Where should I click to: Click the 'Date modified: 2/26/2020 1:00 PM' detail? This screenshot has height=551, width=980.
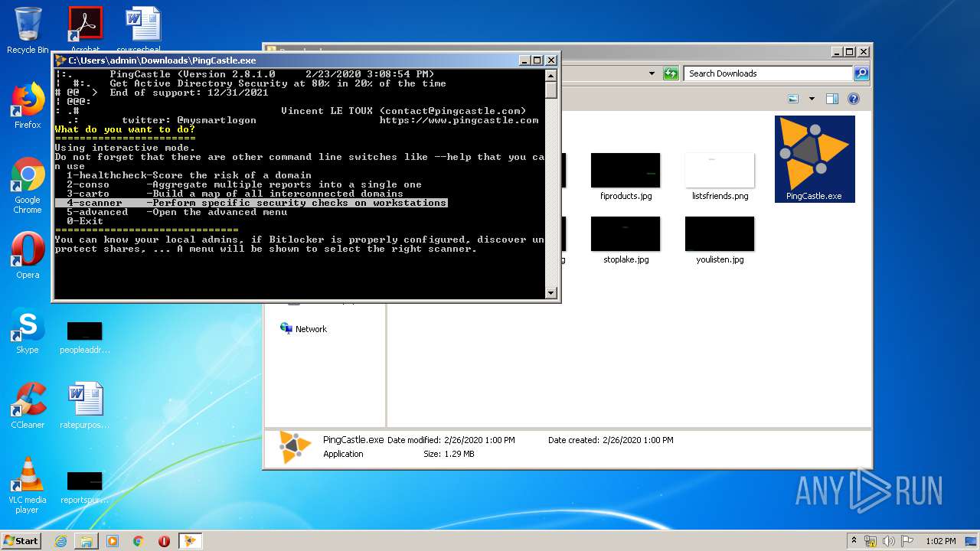click(451, 440)
